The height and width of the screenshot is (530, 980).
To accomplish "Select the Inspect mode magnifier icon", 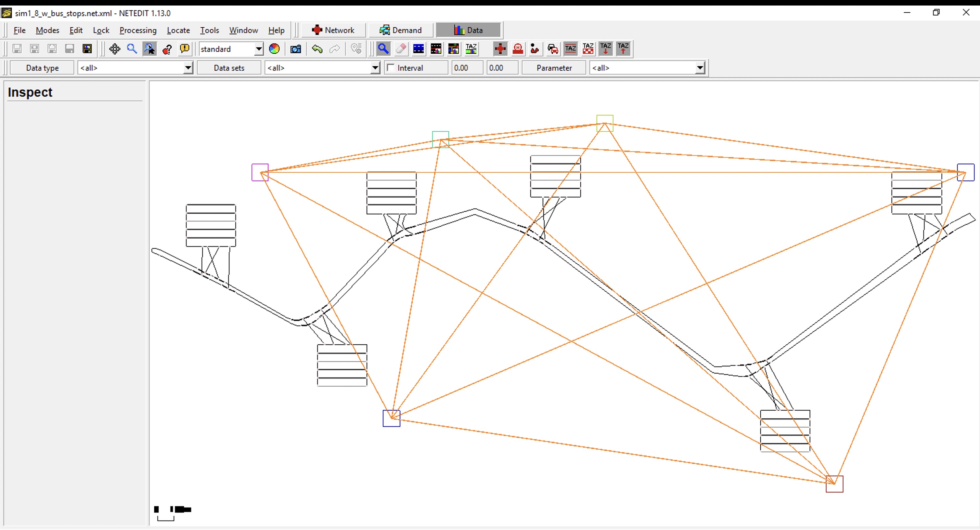I will click(383, 49).
